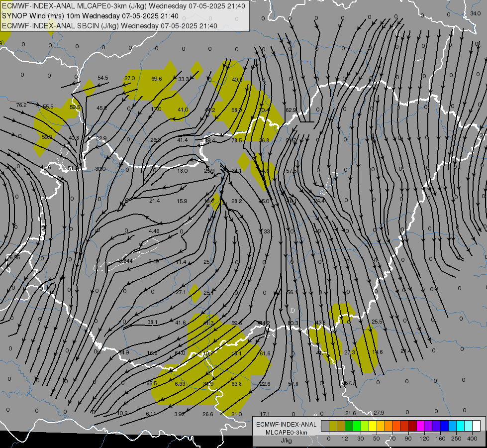
Task: Click the map value 62.9
Action: (291, 110)
